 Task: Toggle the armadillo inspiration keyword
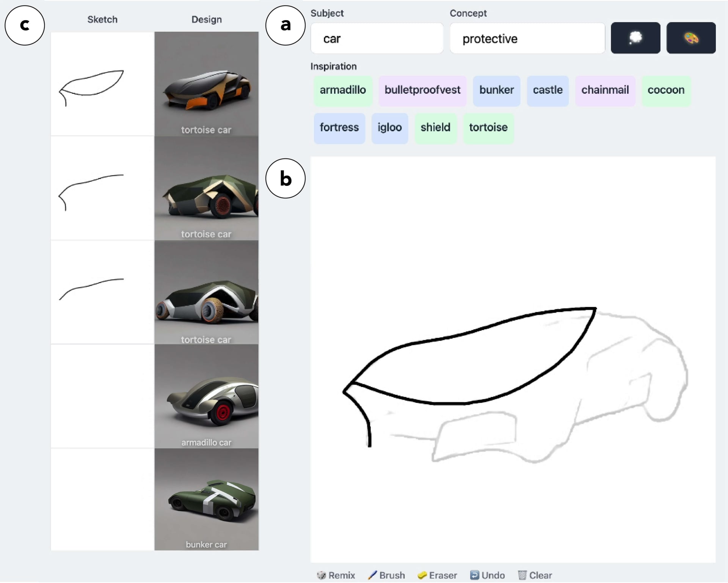(x=343, y=91)
